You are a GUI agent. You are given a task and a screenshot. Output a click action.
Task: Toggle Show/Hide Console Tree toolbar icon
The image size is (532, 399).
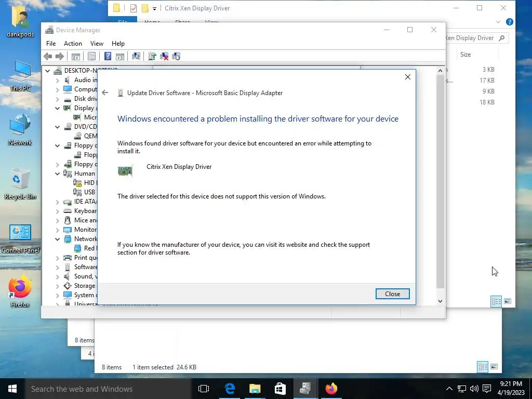pyautogui.click(x=76, y=56)
